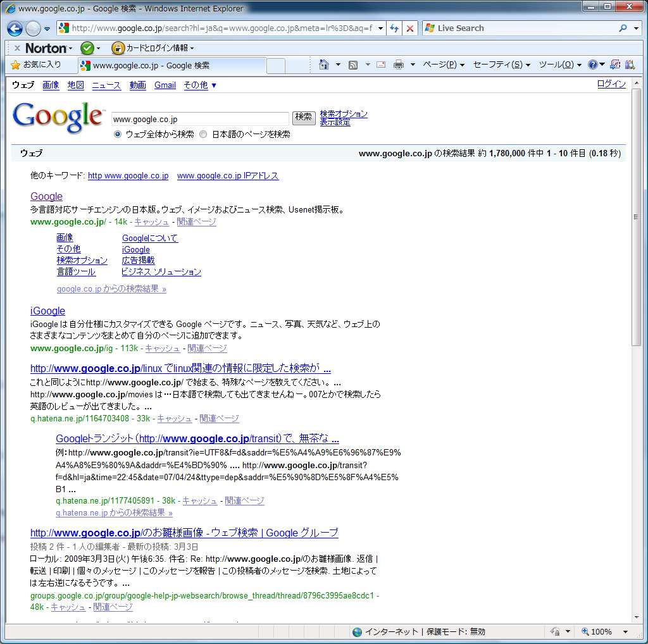Open the 検索オプション link beside the search button
Viewport: 648px width, 644px height.
tap(344, 114)
